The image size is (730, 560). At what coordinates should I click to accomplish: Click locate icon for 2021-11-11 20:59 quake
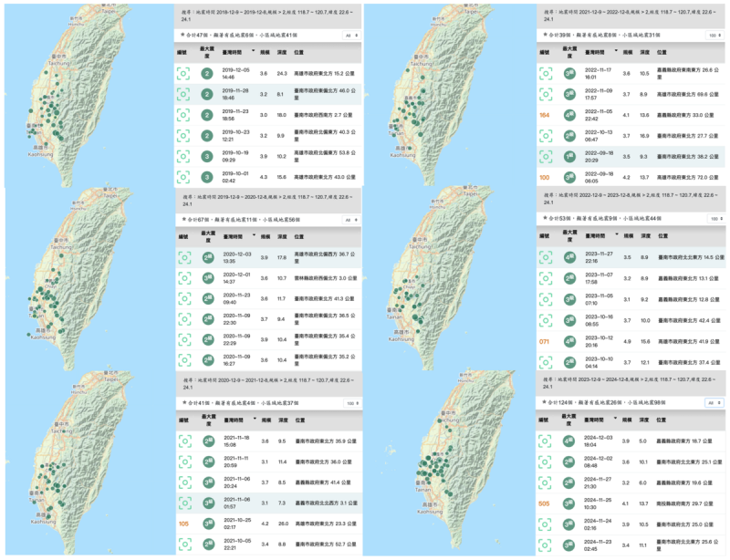point(185,461)
